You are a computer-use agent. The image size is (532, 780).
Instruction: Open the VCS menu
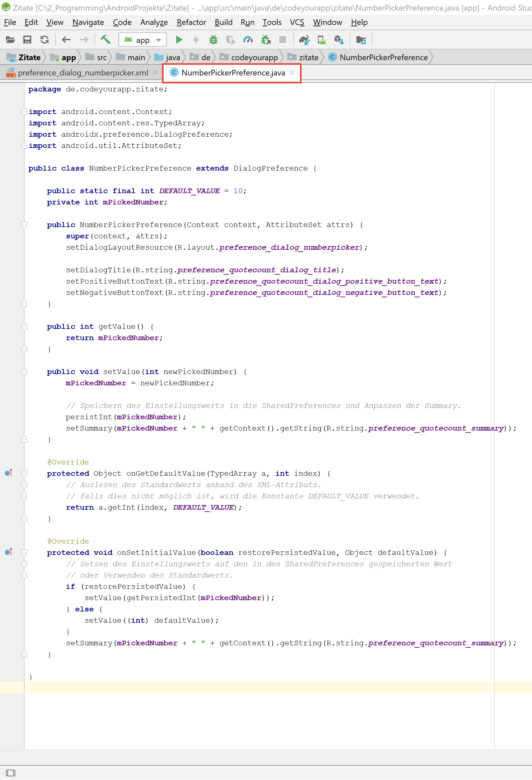[297, 22]
